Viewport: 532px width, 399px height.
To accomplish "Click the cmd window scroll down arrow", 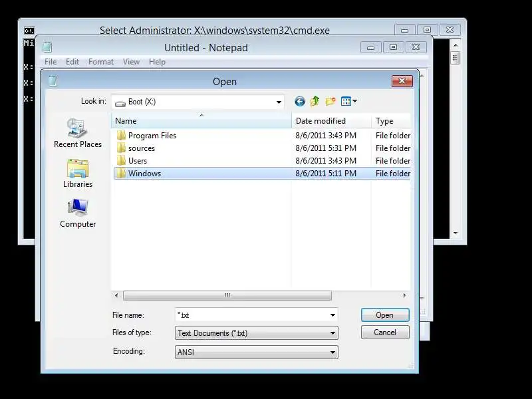I will 456,233.
